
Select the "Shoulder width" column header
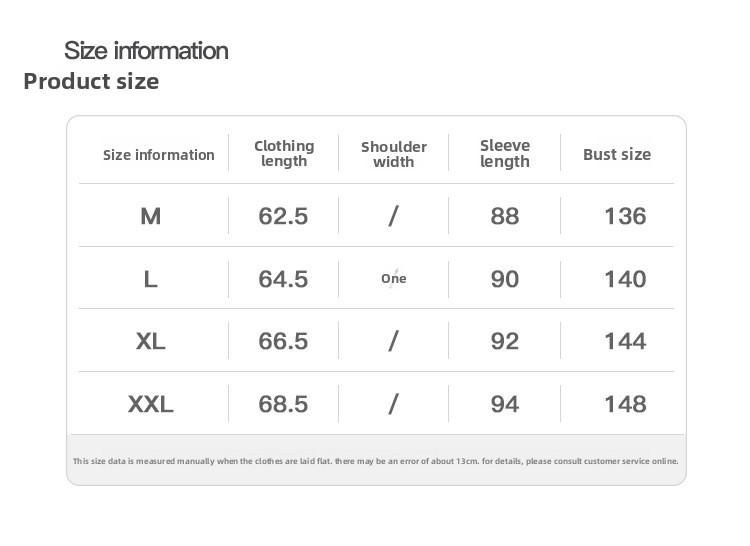(393, 154)
